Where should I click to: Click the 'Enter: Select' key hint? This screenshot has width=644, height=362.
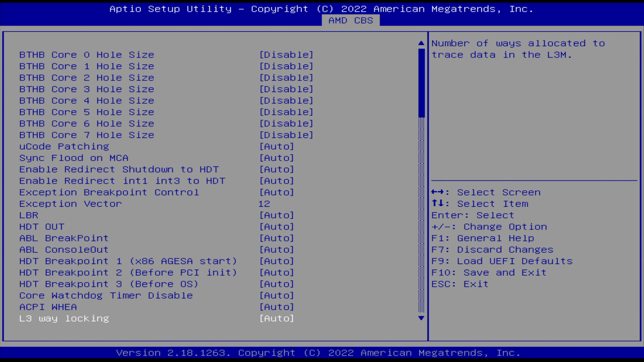coord(472,215)
